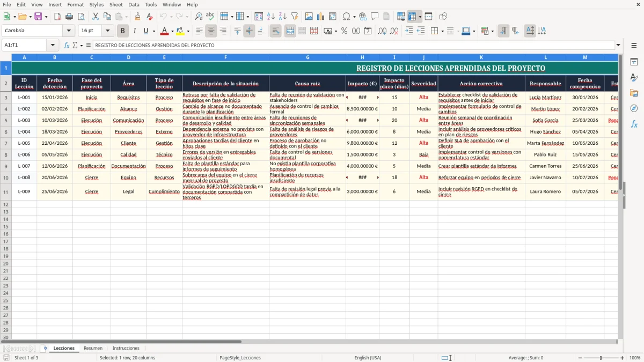Click the Clear Direct Formatting icon
Screen dimensions: 644x362
[150, 17]
